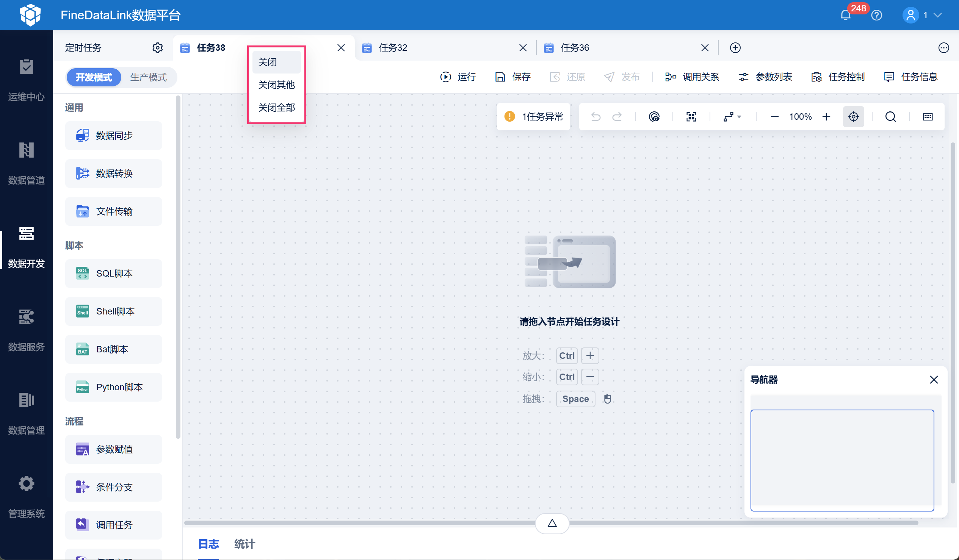Choose 关闭其他 in context menu
Viewport: 959px width, 560px height.
coord(276,85)
